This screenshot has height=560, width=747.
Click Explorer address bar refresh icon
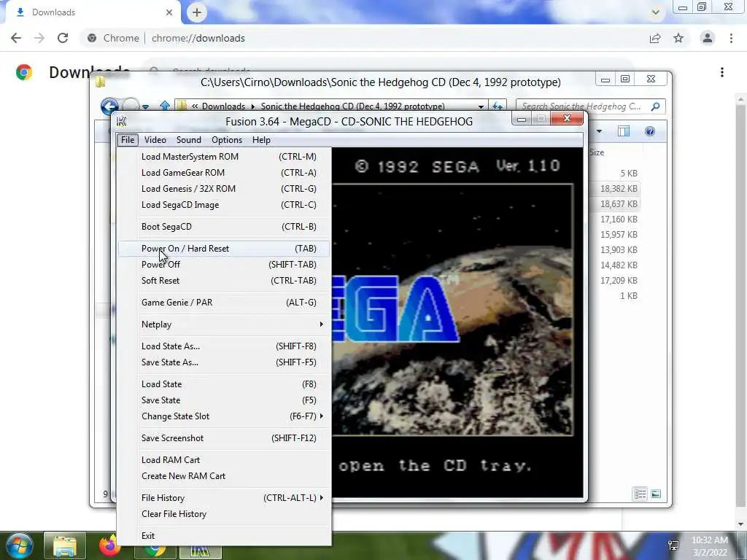coord(498,106)
